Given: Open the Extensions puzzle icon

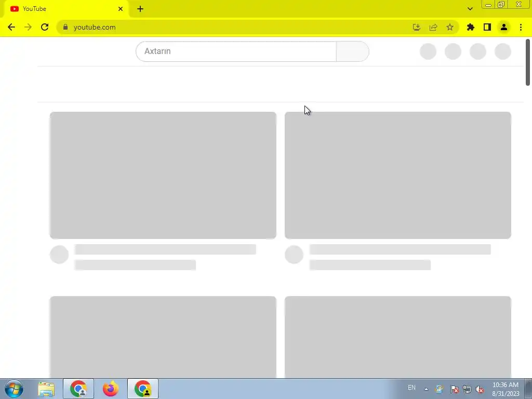Looking at the screenshot, I should 471,27.
